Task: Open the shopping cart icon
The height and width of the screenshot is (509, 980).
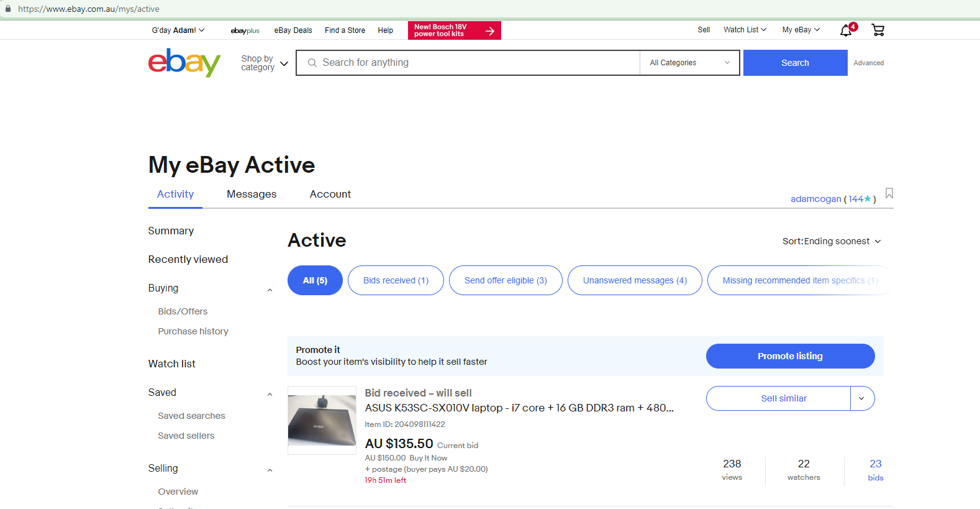Action: [878, 30]
